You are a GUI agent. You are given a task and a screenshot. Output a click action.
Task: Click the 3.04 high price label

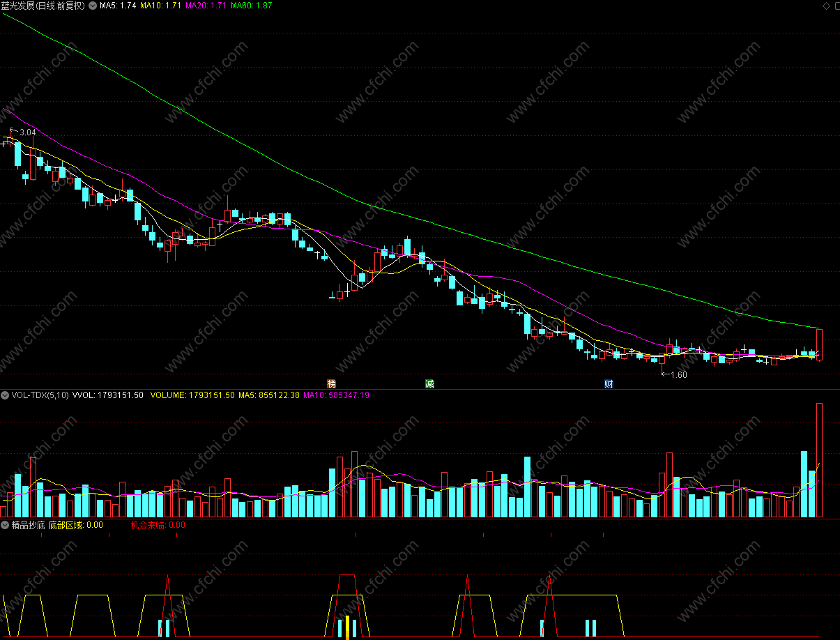click(27, 132)
